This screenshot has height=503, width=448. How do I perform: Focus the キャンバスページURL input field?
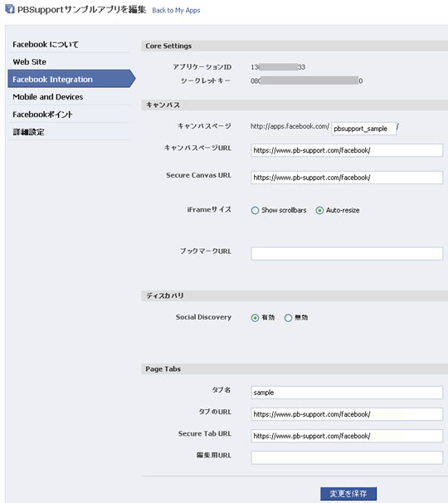pyautogui.click(x=347, y=150)
